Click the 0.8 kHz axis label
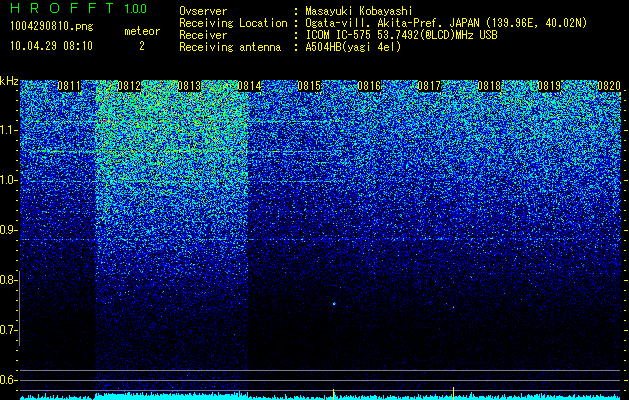The height and width of the screenshot is (400, 629). click(x=9, y=280)
